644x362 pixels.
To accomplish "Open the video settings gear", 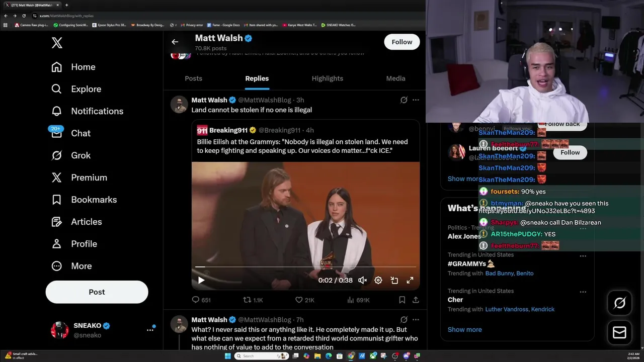I will point(378,280).
